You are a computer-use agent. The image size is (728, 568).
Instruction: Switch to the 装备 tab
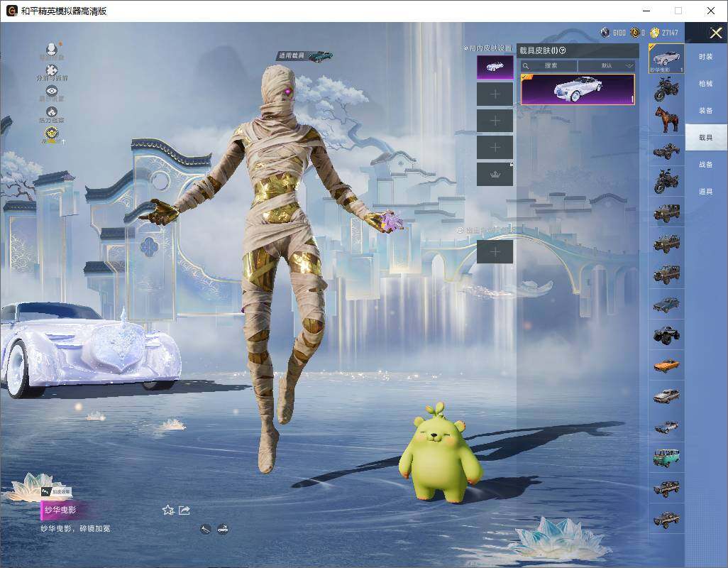tap(706, 111)
